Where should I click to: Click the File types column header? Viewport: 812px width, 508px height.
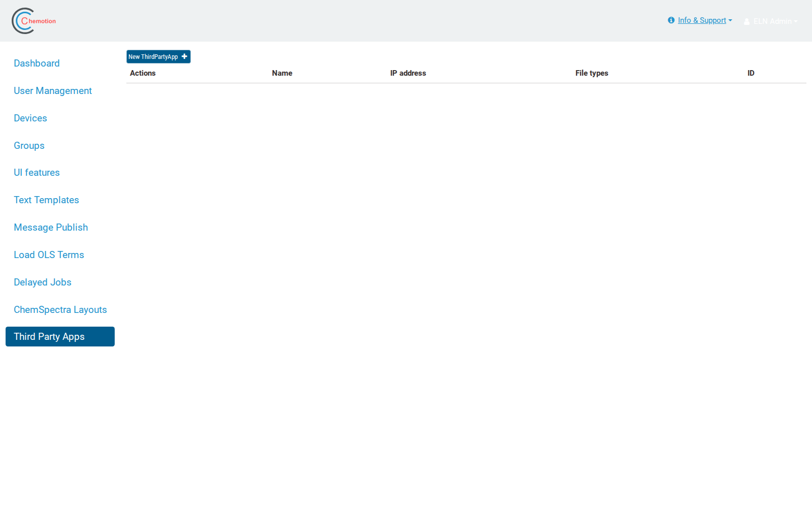pyautogui.click(x=592, y=73)
